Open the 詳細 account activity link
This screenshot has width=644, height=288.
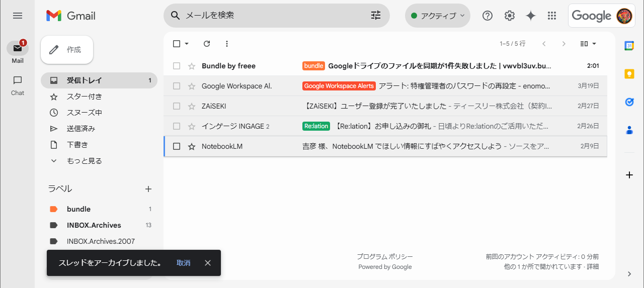pos(593,267)
